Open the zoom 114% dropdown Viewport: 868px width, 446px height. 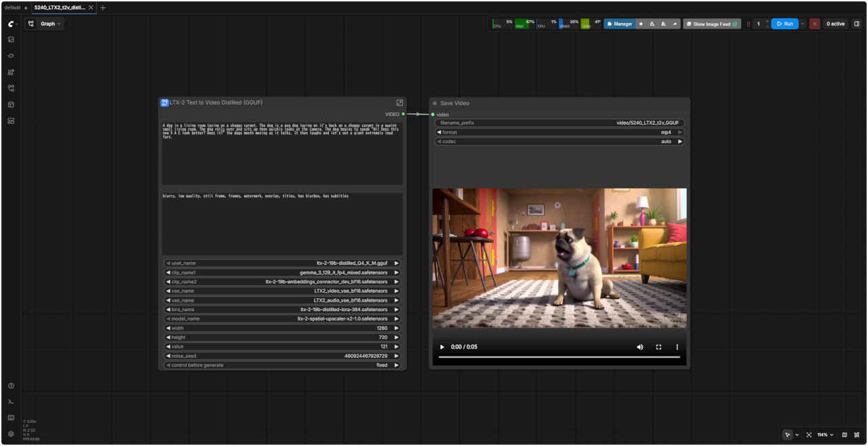pyautogui.click(x=825, y=434)
